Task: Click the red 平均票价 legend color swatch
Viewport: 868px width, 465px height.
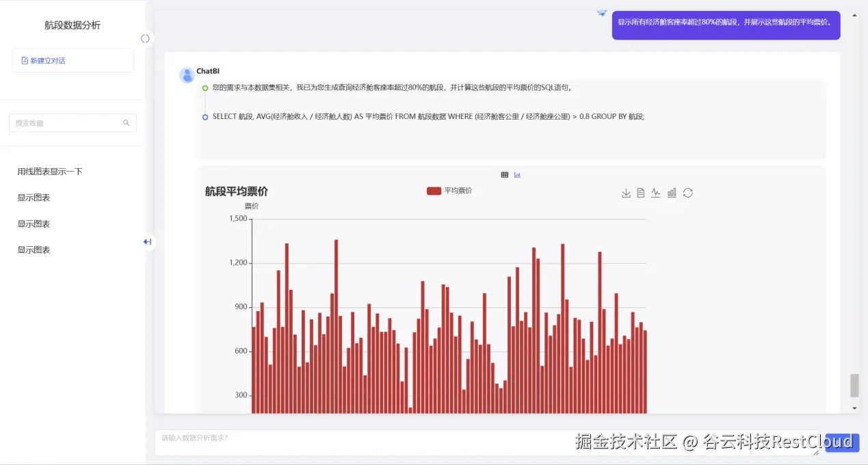Action: [x=434, y=191]
